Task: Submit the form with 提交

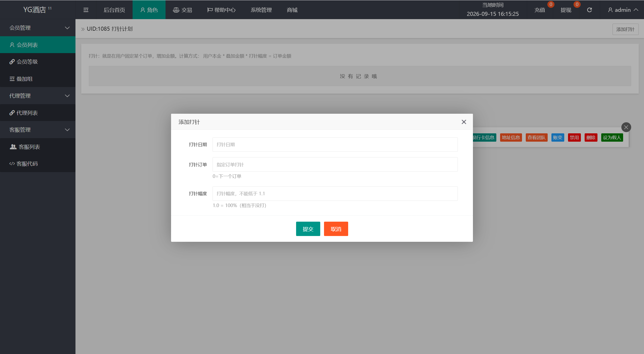Action: click(x=308, y=229)
